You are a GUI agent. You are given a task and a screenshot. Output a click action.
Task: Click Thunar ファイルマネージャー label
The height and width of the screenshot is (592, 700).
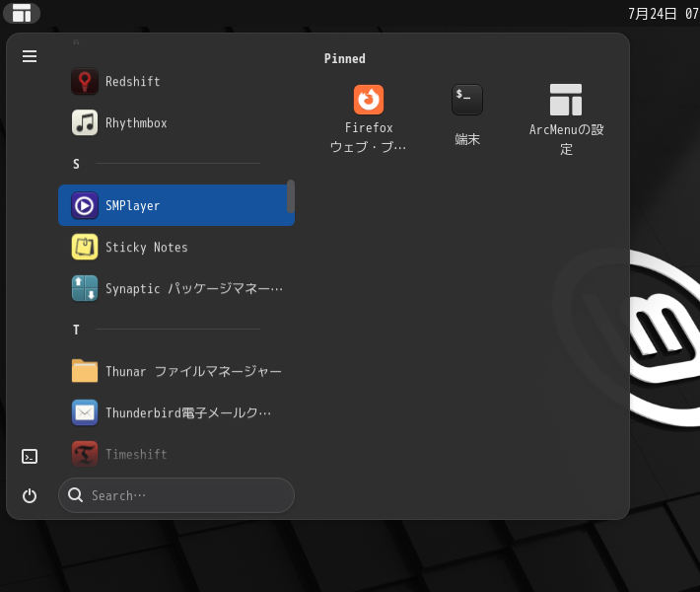click(193, 371)
